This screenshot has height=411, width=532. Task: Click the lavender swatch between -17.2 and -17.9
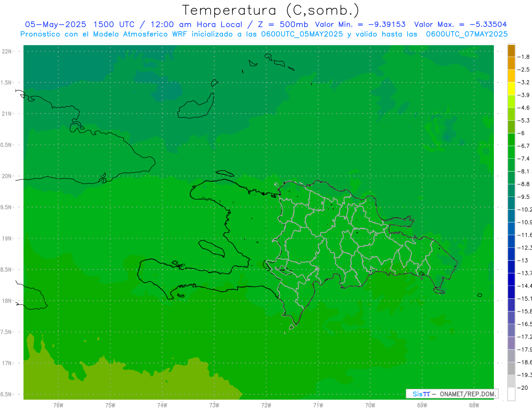pos(511,343)
